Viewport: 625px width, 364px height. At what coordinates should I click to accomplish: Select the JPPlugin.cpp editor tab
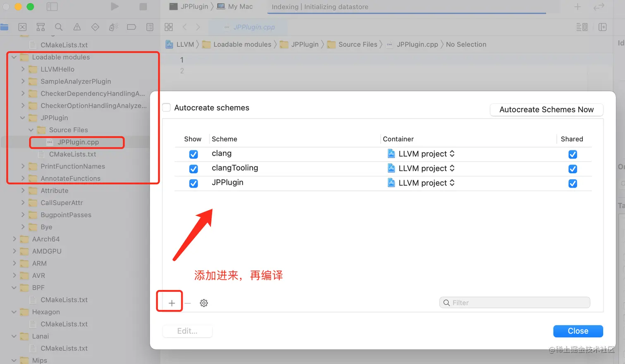pyautogui.click(x=249, y=27)
